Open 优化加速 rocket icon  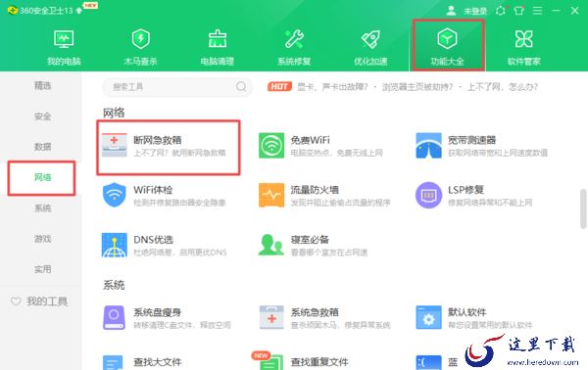370,39
